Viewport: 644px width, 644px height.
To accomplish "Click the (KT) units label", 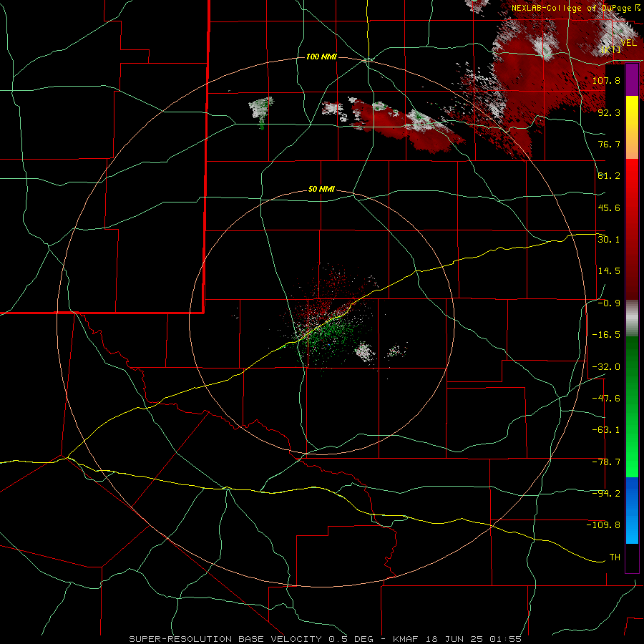I will tap(611, 50).
